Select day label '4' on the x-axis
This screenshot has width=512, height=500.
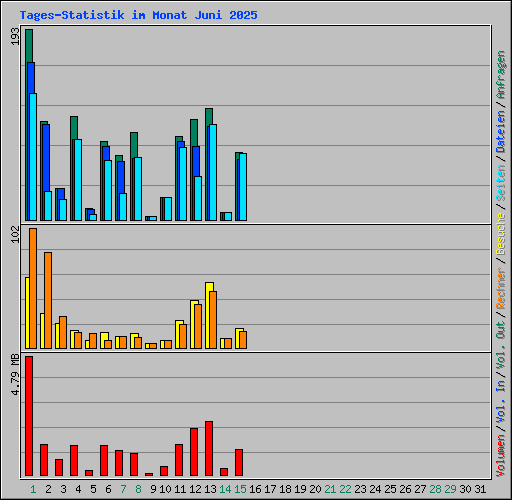78,489
